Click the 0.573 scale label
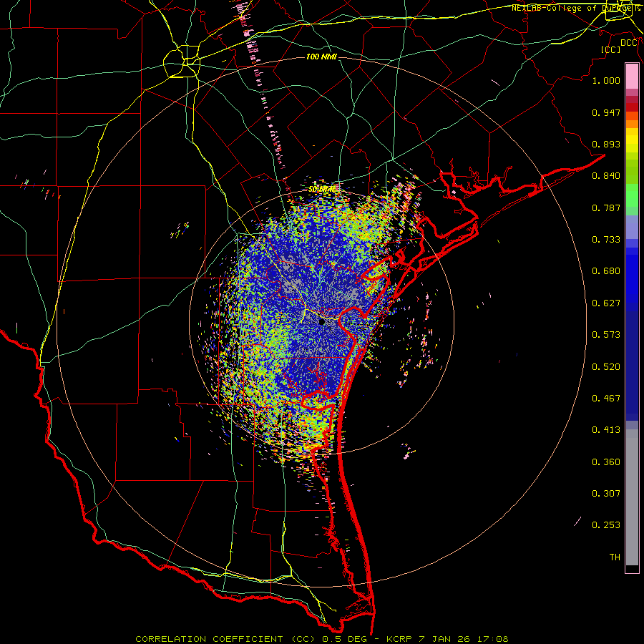Image resolution: width=644 pixels, height=644 pixels. click(606, 335)
